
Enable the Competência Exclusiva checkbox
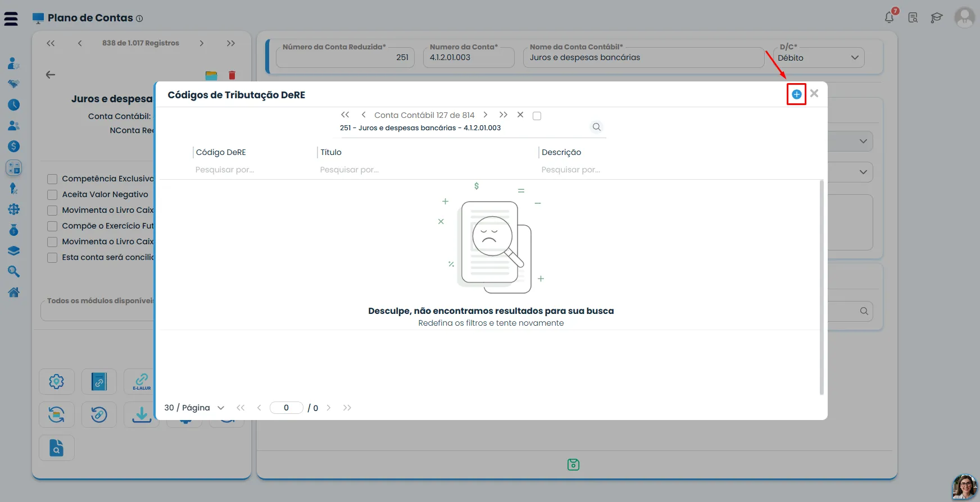52,179
